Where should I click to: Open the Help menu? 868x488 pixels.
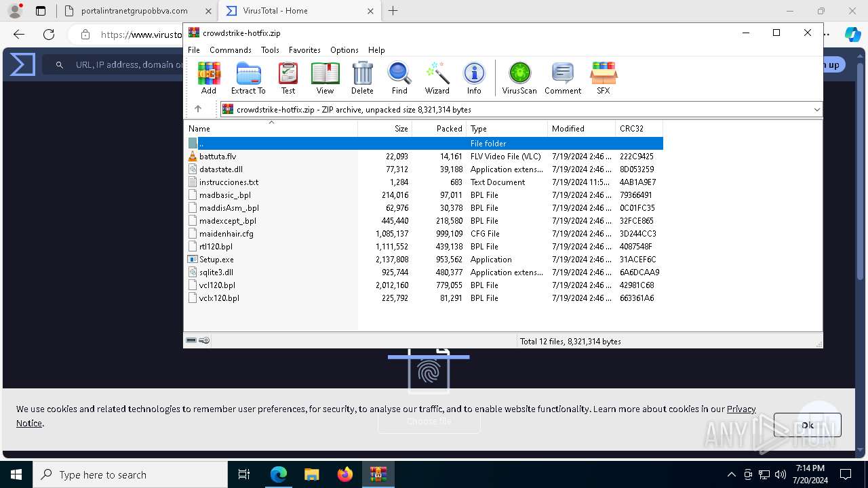(376, 50)
